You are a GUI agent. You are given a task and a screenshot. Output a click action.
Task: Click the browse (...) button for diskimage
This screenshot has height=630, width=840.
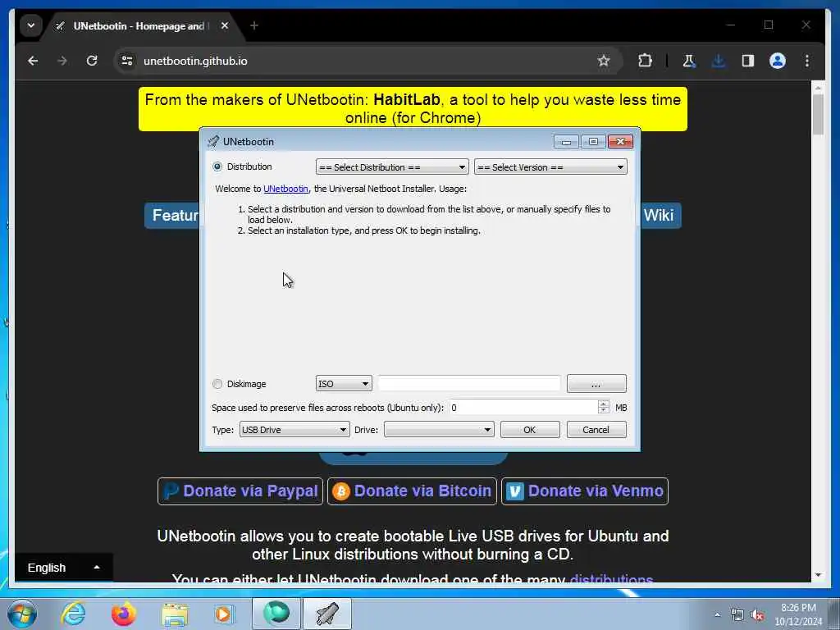tap(596, 384)
